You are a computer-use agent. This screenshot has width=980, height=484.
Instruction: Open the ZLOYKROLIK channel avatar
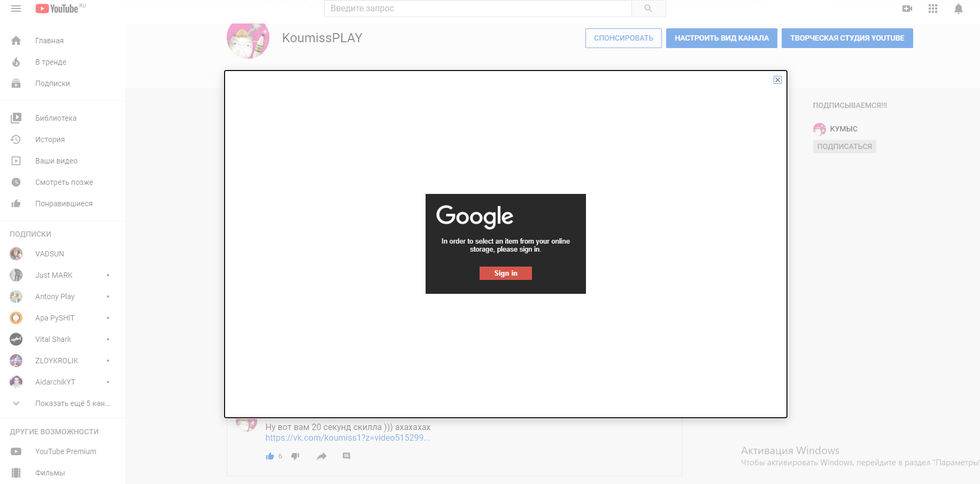coord(16,361)
